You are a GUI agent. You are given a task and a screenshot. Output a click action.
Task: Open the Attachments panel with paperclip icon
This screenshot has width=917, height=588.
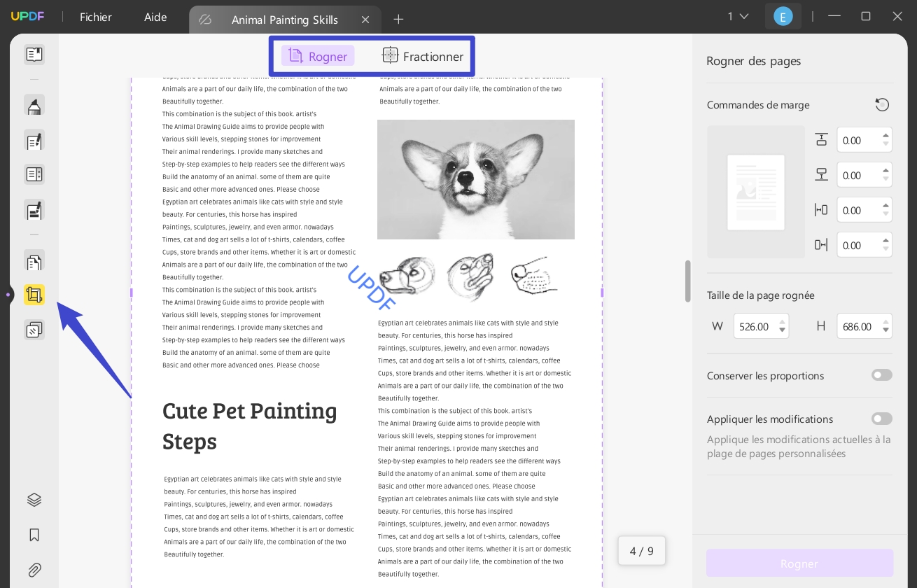pyautogui.click(x=34, y=570)
